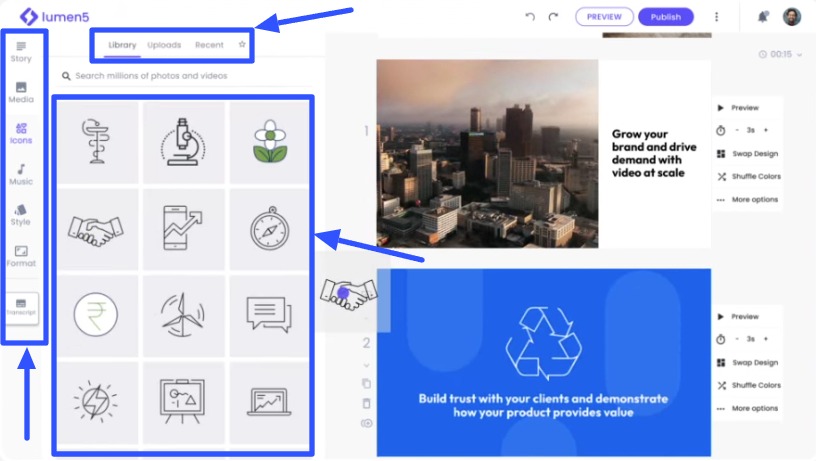Viewport: 816px width, 461px height.
Task: Open the starred favorites tab
Action: coord(242,45)
